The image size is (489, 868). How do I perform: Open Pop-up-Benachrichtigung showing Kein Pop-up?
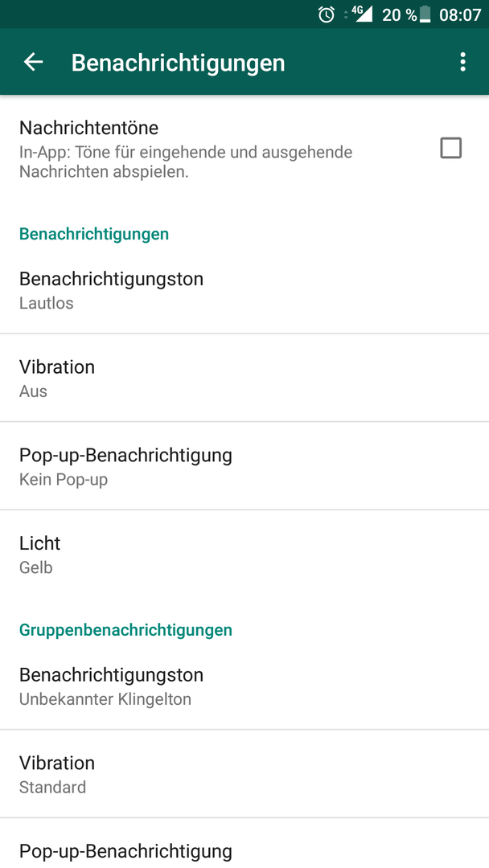point(244,466)
